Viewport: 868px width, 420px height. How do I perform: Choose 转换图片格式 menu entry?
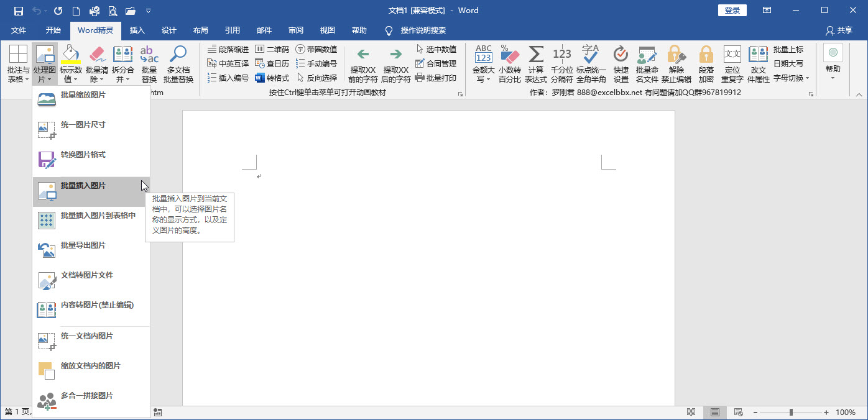[91, 160]
